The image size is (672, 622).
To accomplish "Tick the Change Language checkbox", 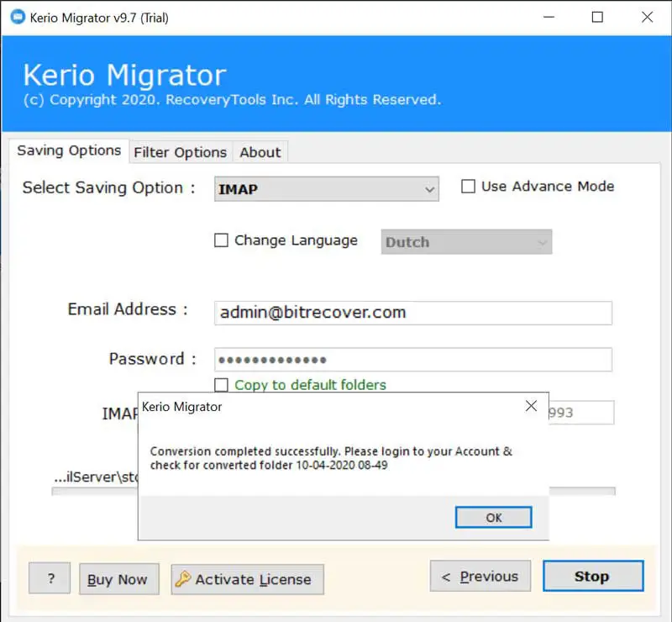I will click(x=221, y=240).
